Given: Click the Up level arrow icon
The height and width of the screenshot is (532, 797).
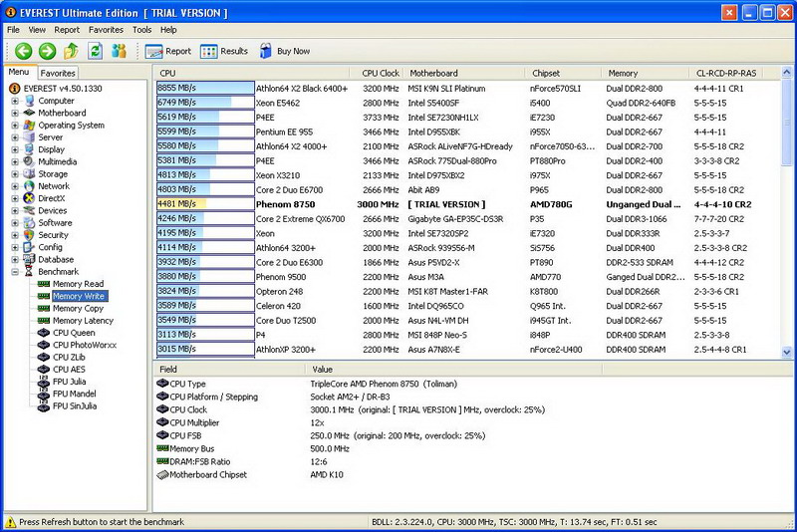Looking at the screenshot, I should [x=71, y=51].
